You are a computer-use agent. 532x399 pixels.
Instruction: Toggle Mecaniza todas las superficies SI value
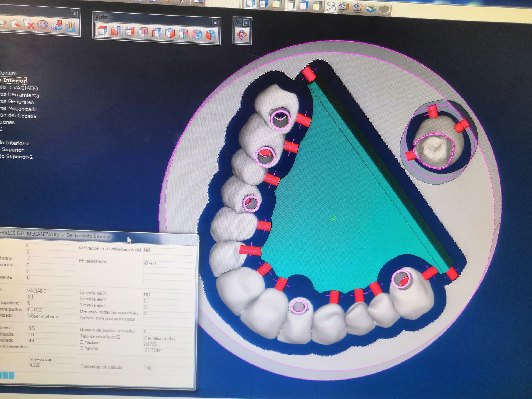click(x=146, y=313)
